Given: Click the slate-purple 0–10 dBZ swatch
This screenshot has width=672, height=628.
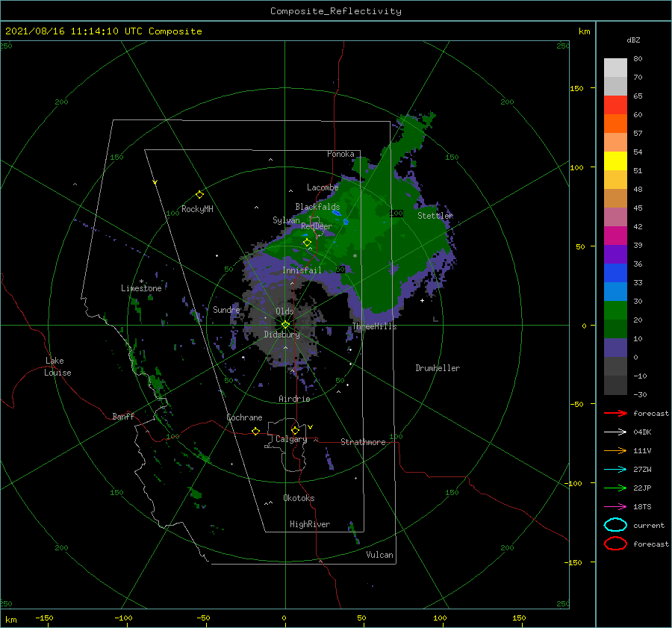Looking at the screenshot, I should click(x=615, y=348).
